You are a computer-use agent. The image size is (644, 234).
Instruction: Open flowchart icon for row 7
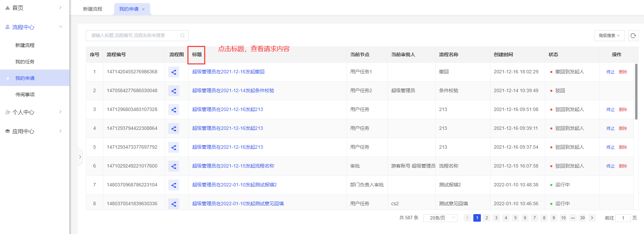174,185
